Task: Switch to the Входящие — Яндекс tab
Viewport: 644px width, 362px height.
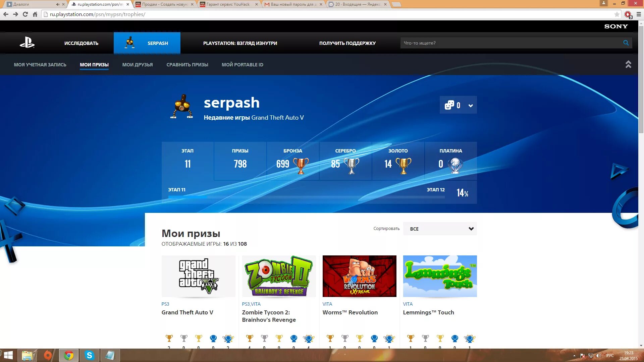Action: click(357, 4)
